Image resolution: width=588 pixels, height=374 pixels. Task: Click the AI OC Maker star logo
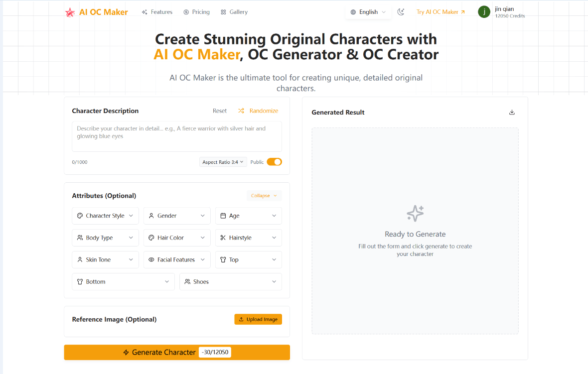point(70,12)
